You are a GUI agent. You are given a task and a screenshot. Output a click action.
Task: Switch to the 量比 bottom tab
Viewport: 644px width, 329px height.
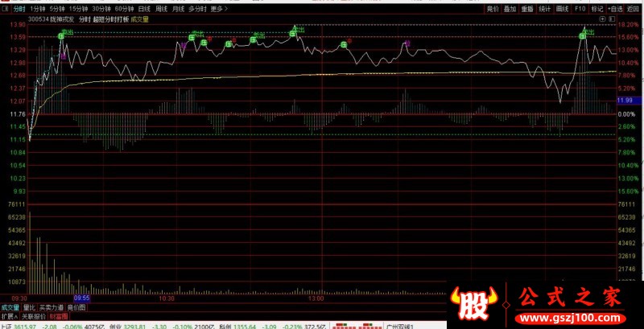tap(29, 306)
